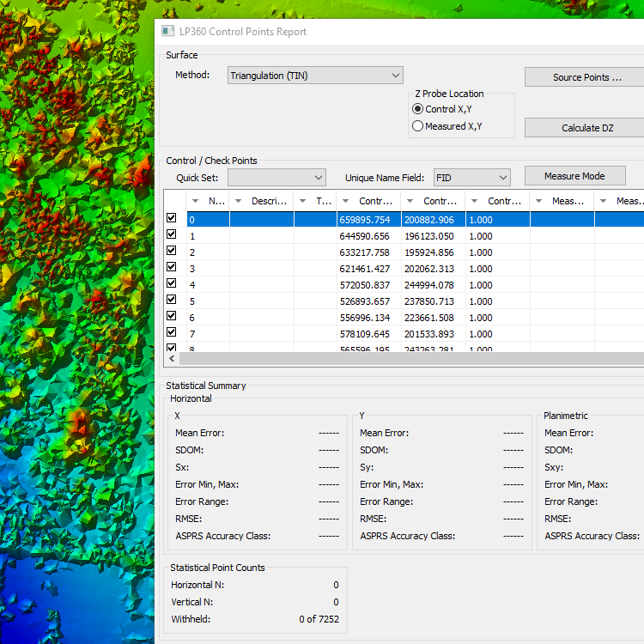Uncheck the checkbox for row 4
The height and width of the screenshot is (644, 644).
(x=171, y=283)
